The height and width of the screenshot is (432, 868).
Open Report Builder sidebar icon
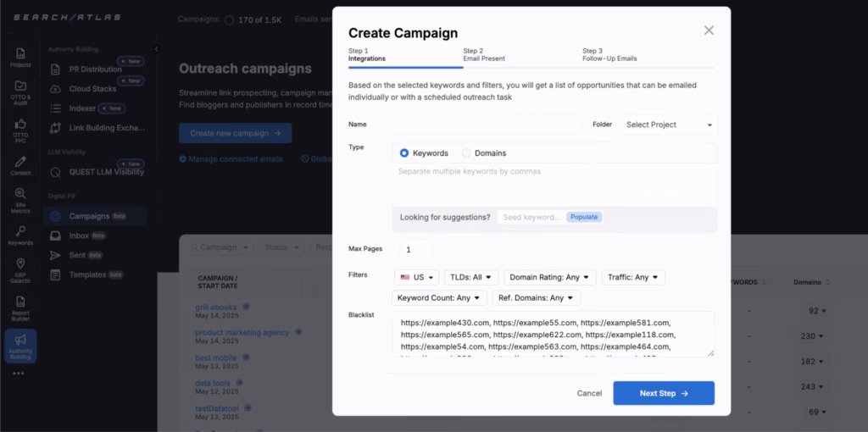(20, 305)
